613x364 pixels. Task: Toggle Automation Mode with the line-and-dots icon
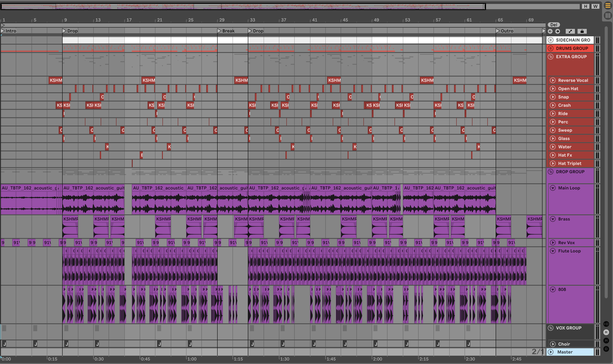click(570, 31)
